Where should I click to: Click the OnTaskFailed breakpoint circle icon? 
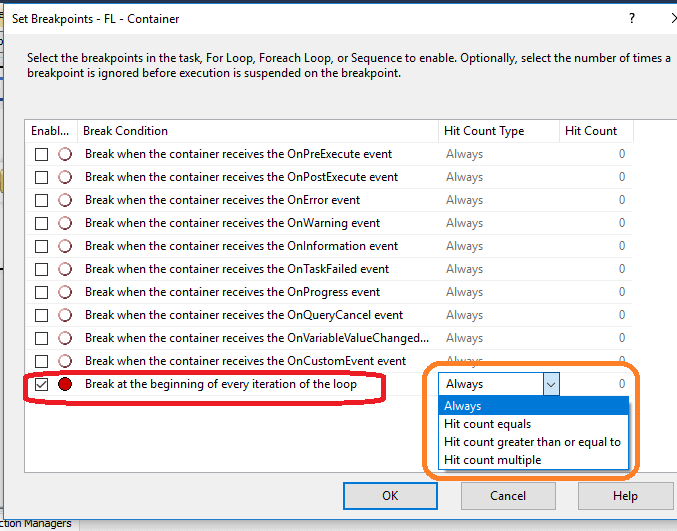pyautogui.click(x=65, y=269)
